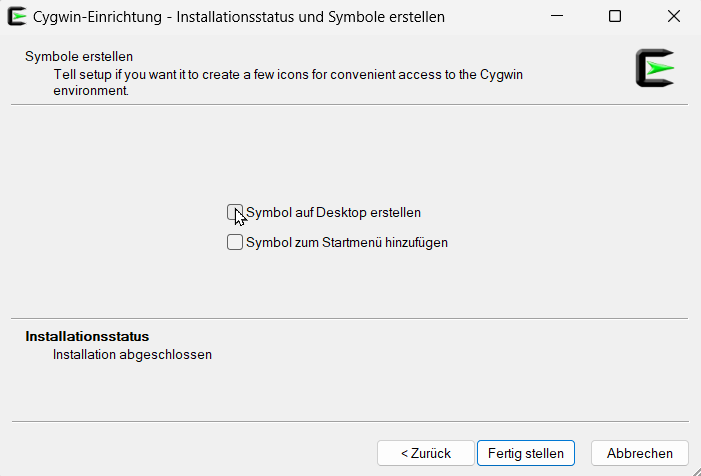
Task: Click the large Cygwin logo in the header
Action: coord(655,68)
